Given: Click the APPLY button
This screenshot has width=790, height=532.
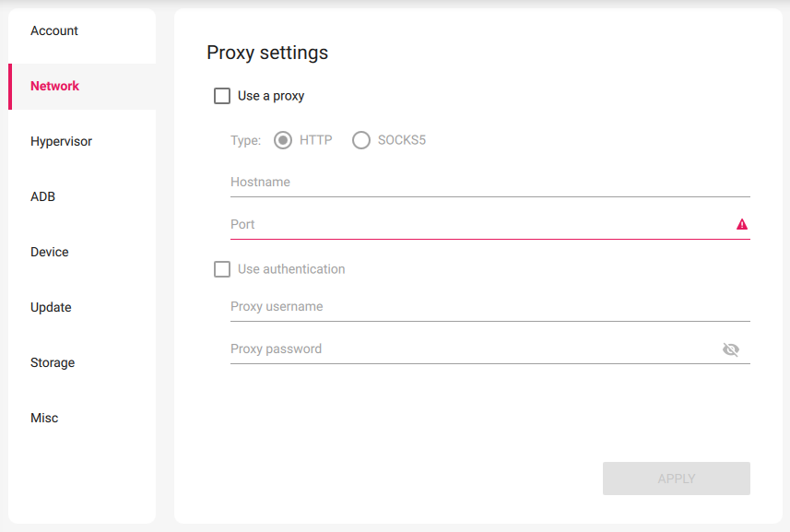Looking at the screenshot, I should [676, 478].
